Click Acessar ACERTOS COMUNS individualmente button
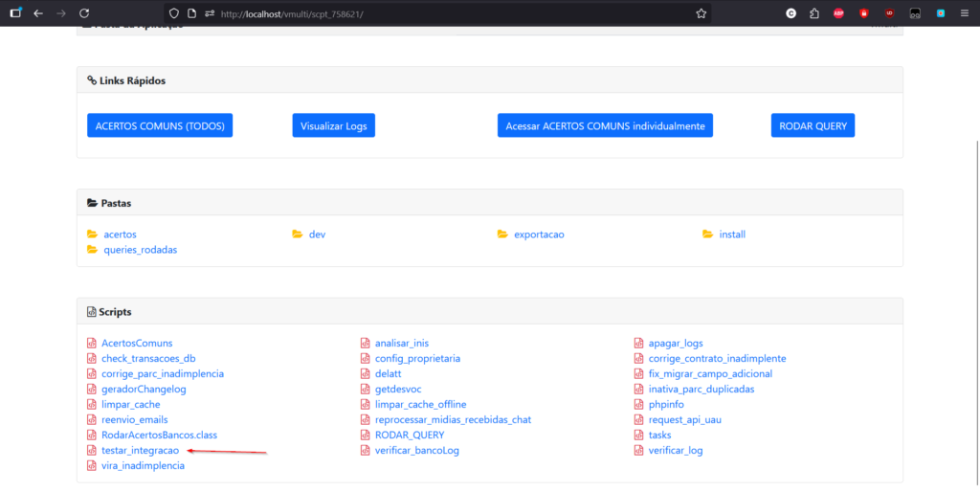 pos(605,125)
